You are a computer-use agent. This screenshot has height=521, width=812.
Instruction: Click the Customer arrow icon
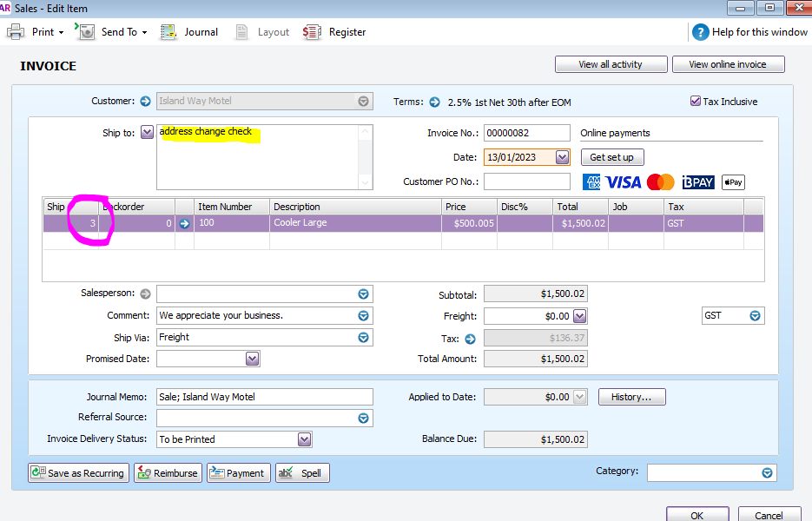(145, 101)
